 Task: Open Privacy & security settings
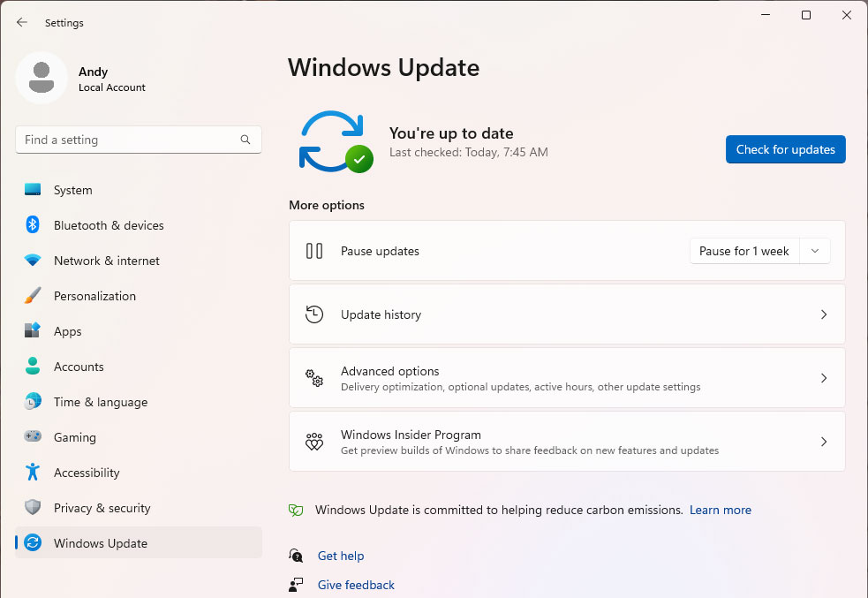(139, 508)
